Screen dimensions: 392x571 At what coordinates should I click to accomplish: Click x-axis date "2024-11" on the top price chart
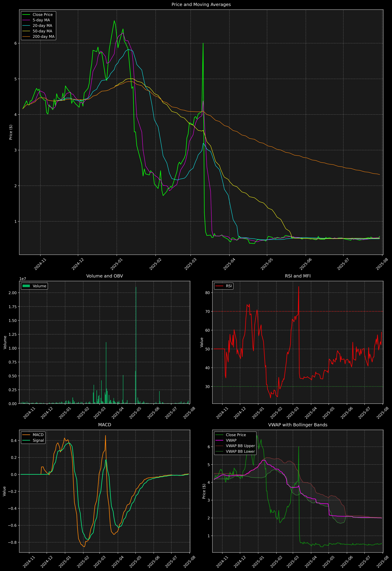click(x=40, y=264)
